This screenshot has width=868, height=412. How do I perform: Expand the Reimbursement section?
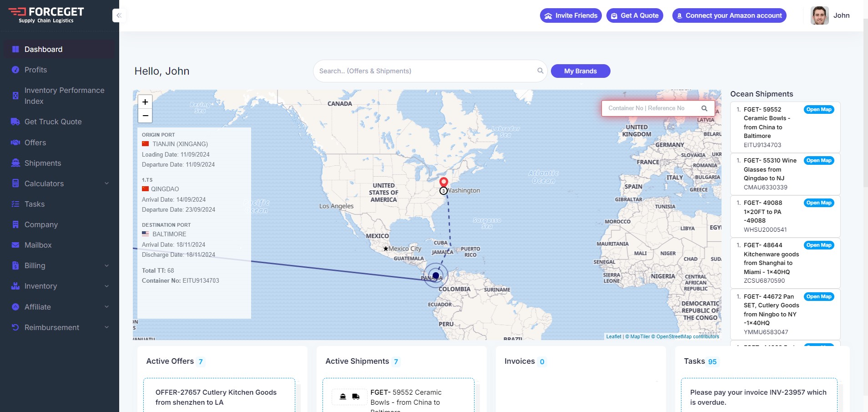[106, 327]
